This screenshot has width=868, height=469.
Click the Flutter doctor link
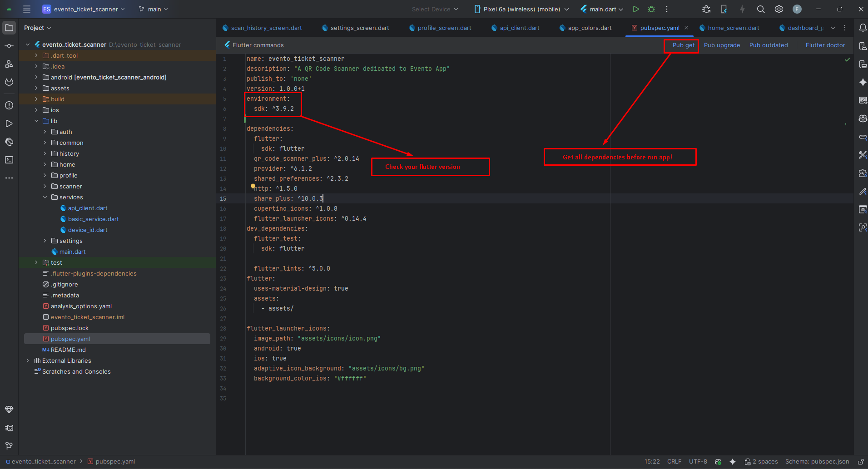point(825,45)
